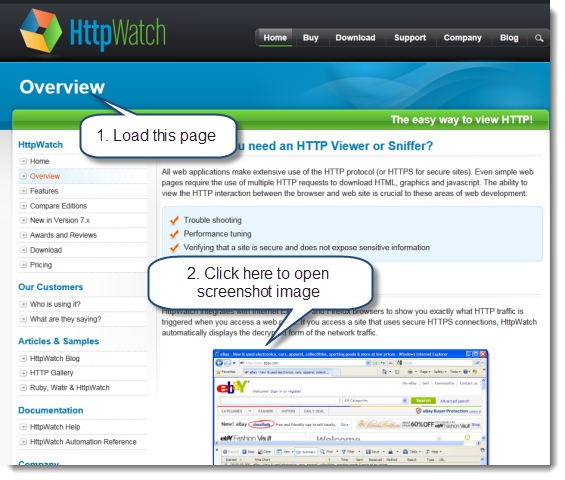The width and height of the screenshot is (565, 480).
Task: Click the HttpWatch wordmark in header
Action: coord(118,34)
